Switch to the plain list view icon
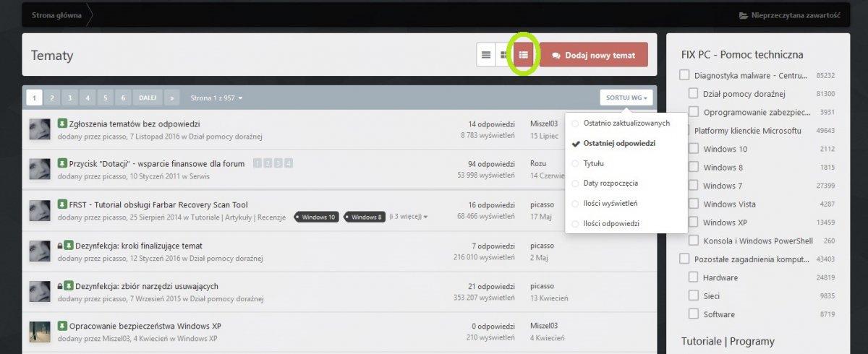This screenshot has width=868, height=354. [x=486, y=55]
